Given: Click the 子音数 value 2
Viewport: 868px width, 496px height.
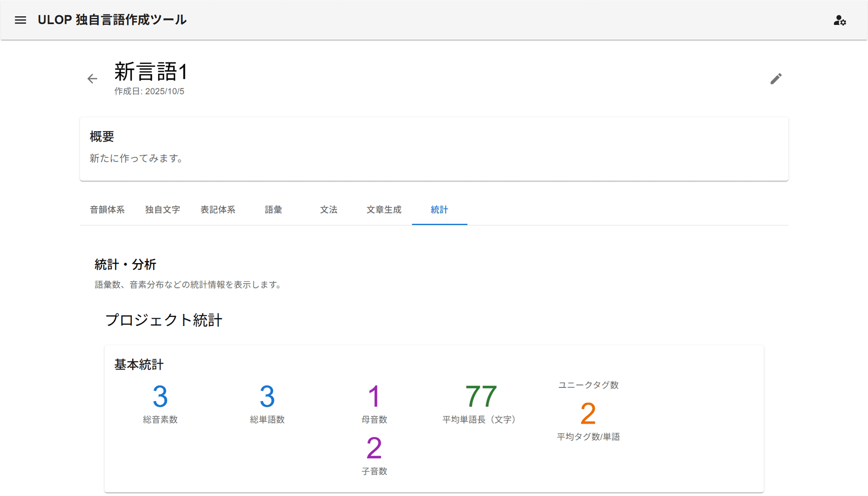Looking at the screenshot, I should [374, 448].
